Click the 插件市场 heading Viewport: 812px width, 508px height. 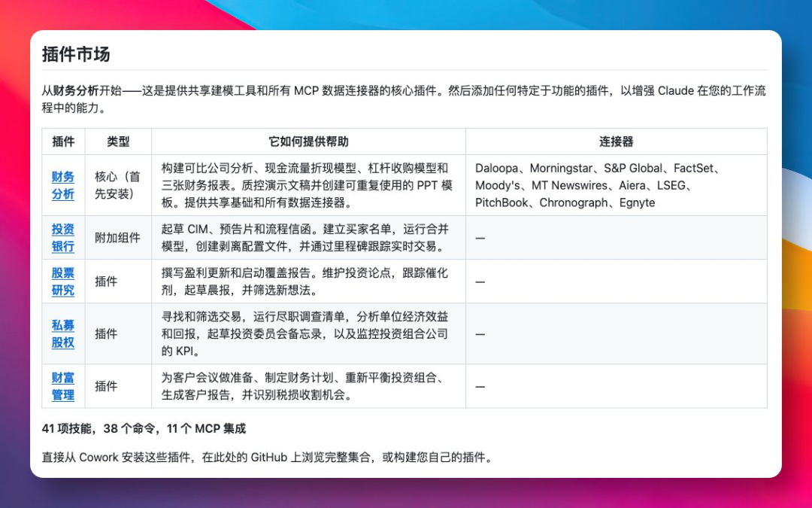click(76, 54)
